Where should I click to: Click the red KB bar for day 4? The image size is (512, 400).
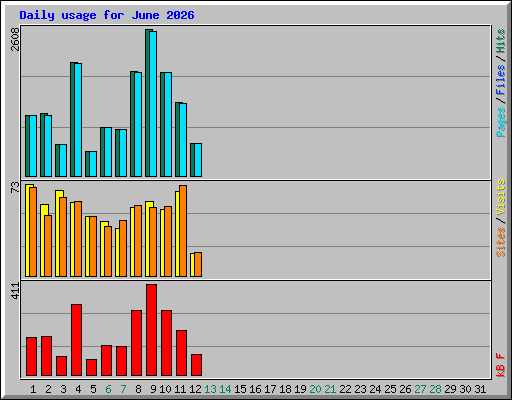76,340
